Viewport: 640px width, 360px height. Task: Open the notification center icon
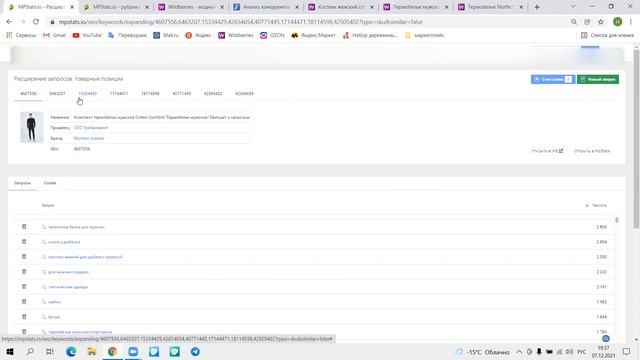pos(627,351)
